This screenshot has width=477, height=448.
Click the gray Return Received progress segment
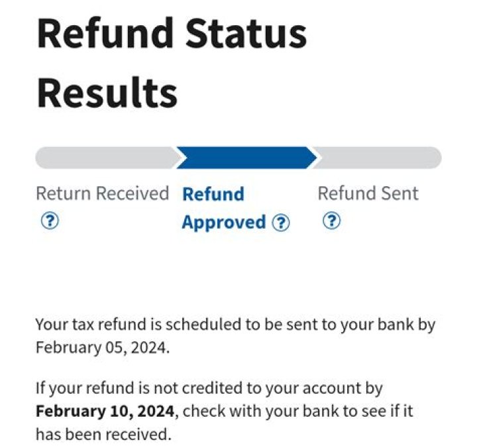106,158
